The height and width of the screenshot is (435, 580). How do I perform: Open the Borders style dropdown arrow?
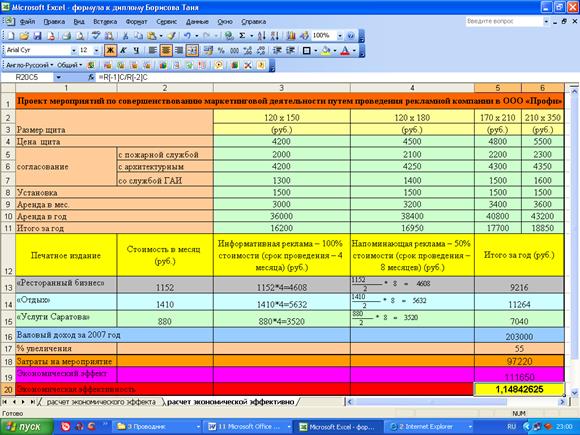(x=316, y=50)
